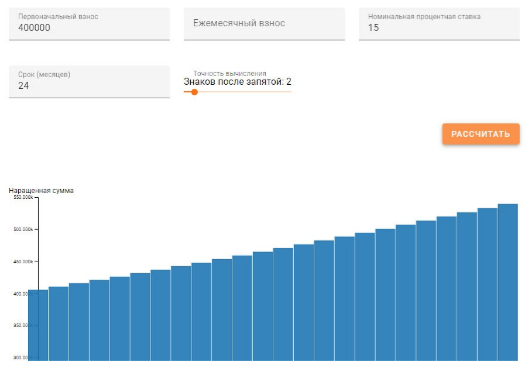Click the first bar in the chart

click(38, 325)
